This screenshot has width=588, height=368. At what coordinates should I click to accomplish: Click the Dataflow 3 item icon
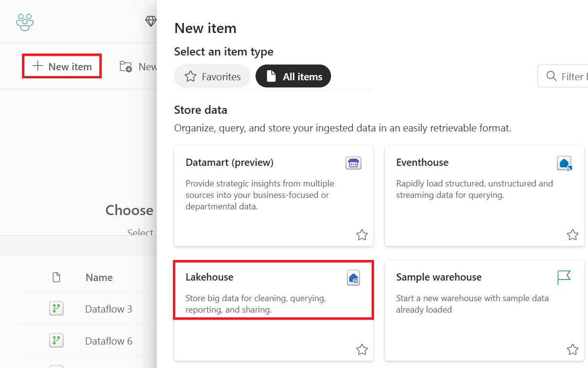[56, 309]
